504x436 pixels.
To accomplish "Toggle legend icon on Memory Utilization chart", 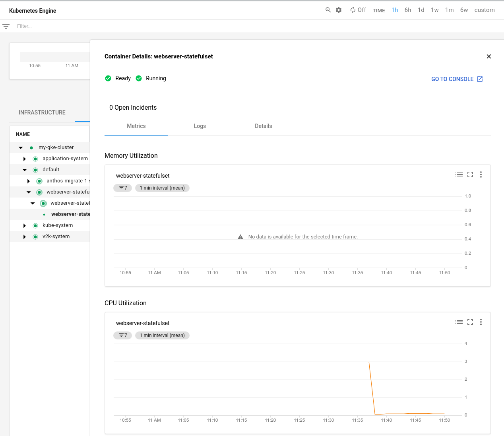I will [x=459, y=174].
